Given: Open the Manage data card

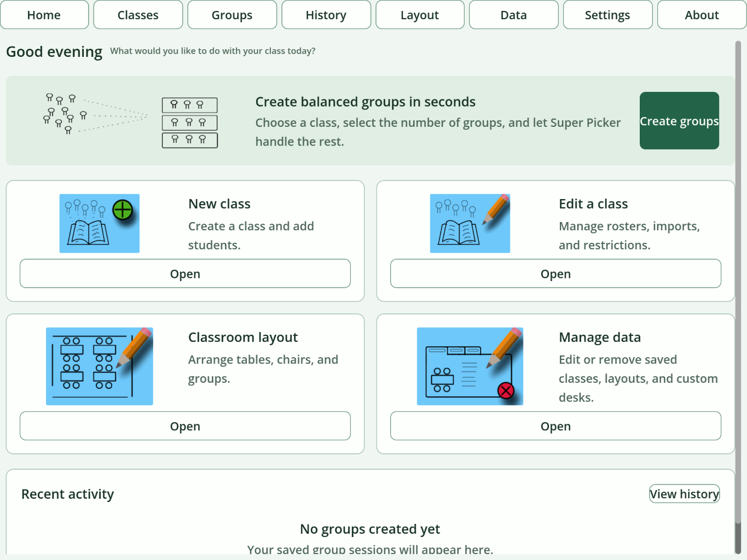Looking at the screenshot, I should tap(555, 426).
